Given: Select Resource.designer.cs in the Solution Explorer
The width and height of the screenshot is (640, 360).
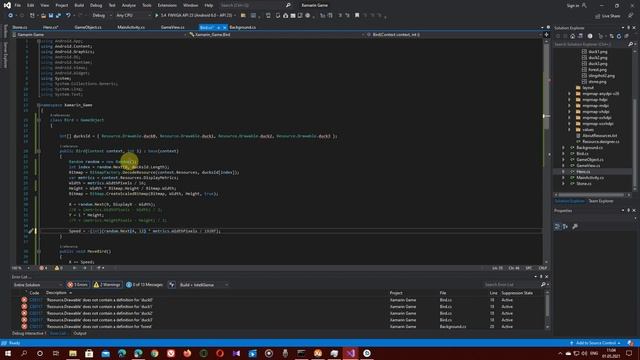Looking at the screenshot, I should (601, 142).
